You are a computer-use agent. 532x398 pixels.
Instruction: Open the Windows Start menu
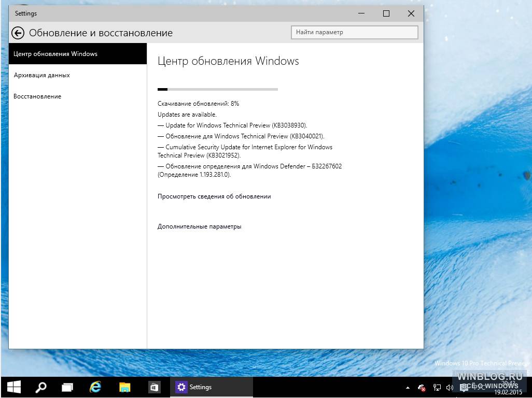point(14,387)
